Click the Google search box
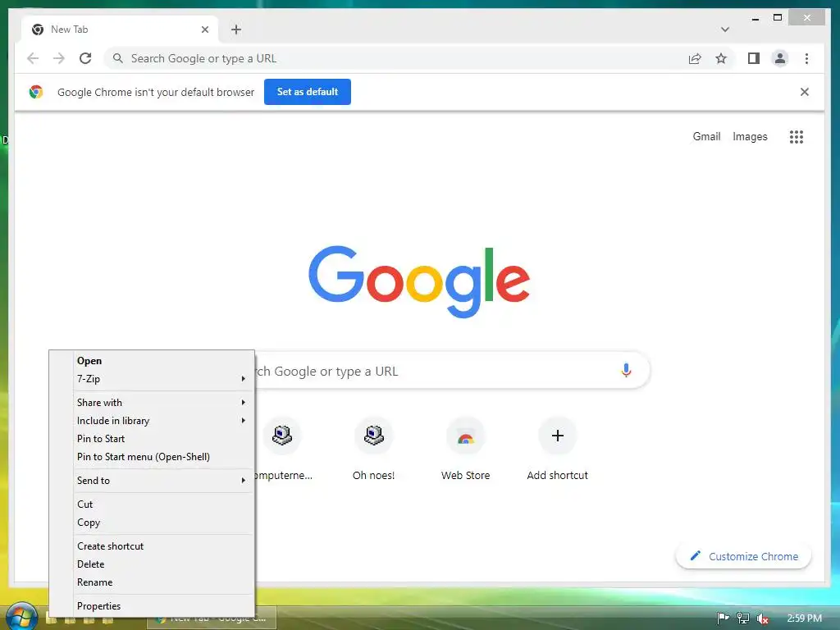This screenshot has width=840, height=630. [452, 370]
